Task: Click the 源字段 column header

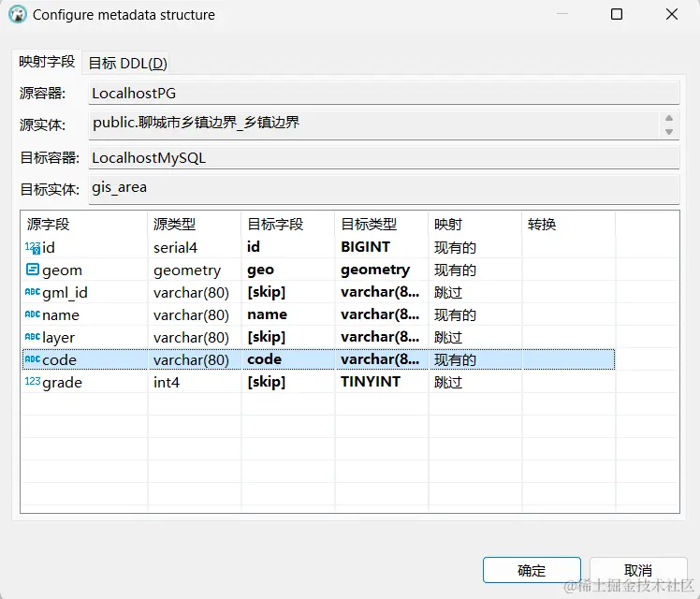Action: (x=84, y=224)
